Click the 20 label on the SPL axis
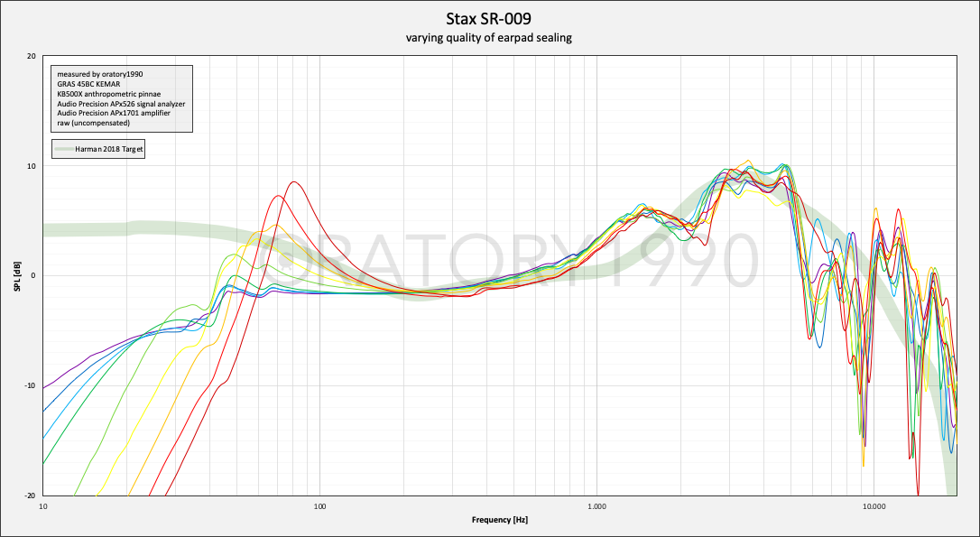This screenshot has width=980, height=537. click(31, 56)
